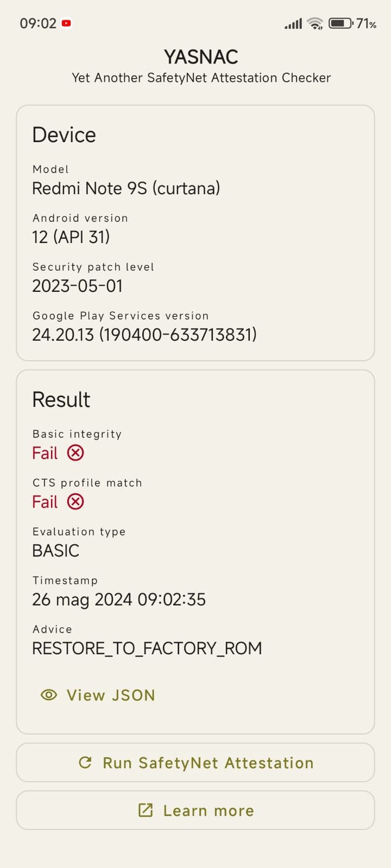
Task: Tap the battery icon in the status bar
Action: [341, 23]
